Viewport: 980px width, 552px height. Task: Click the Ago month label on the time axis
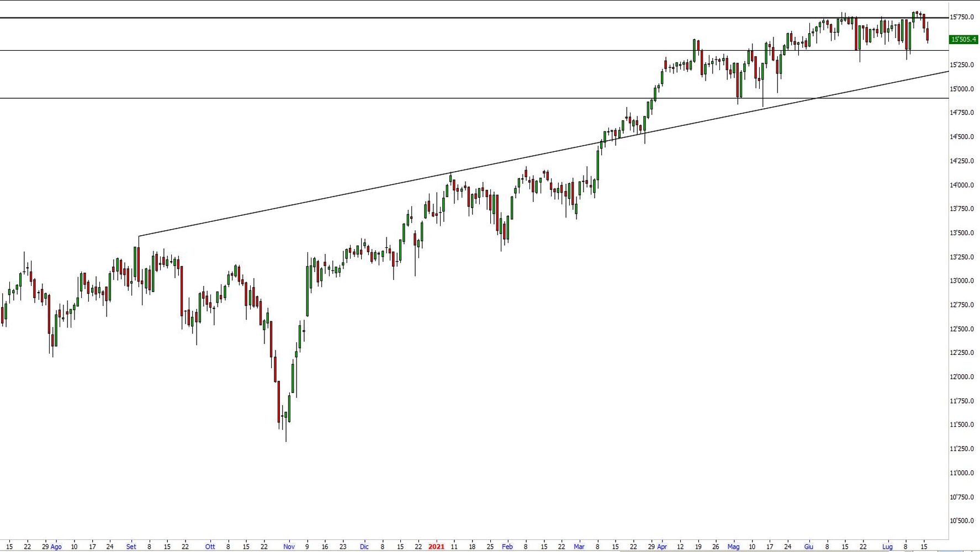(x=56, y=546)
